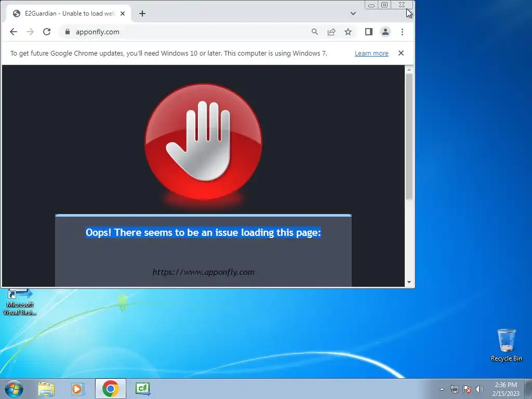The image size is (532, 399).
Task: Expand the tab search dropdown arrow
Action: pyautogui.click(x=353, y=14)
